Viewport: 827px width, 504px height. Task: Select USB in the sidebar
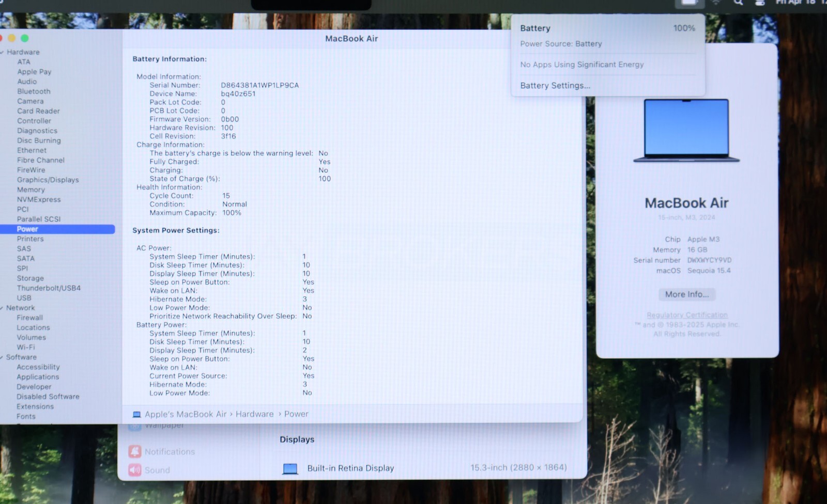[24, 298]
